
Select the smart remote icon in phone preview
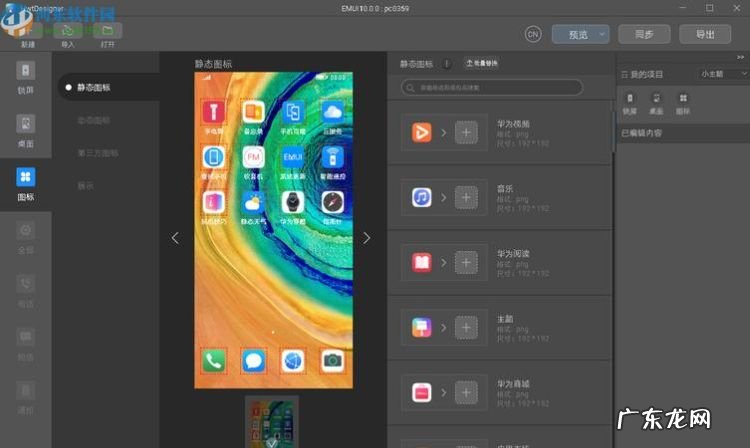(x=332, y=158)
